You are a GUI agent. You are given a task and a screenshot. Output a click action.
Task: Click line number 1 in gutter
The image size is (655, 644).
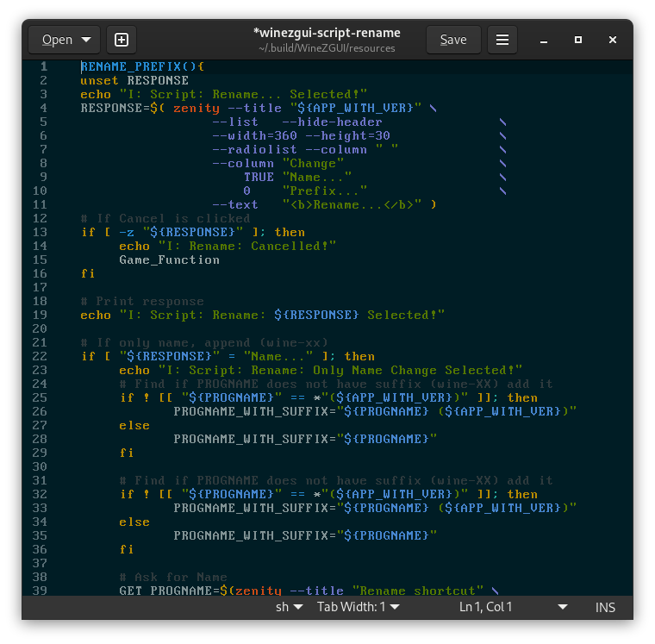(43, 66)
